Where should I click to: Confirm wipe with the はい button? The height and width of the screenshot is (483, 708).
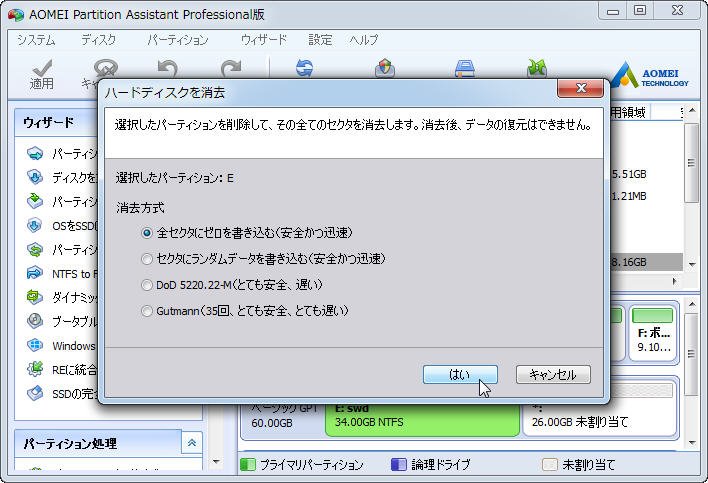click(460, 375)
